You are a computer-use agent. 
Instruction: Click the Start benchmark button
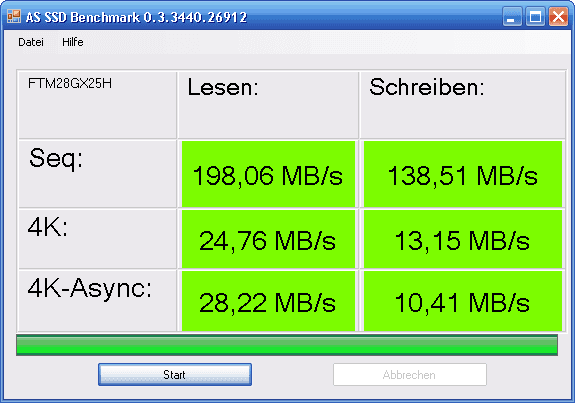pos(175,374)
